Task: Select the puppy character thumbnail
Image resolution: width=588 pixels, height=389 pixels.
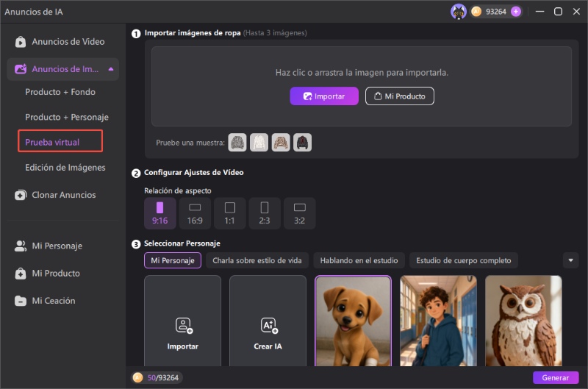Action: [x=353, y=321]
